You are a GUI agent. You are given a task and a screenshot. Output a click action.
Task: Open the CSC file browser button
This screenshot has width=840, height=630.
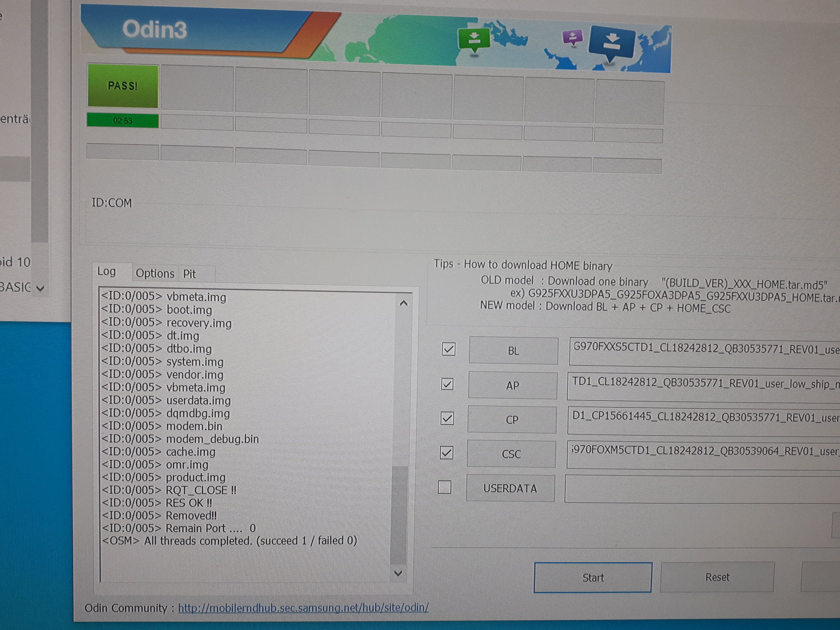click(x=511, y=454)
